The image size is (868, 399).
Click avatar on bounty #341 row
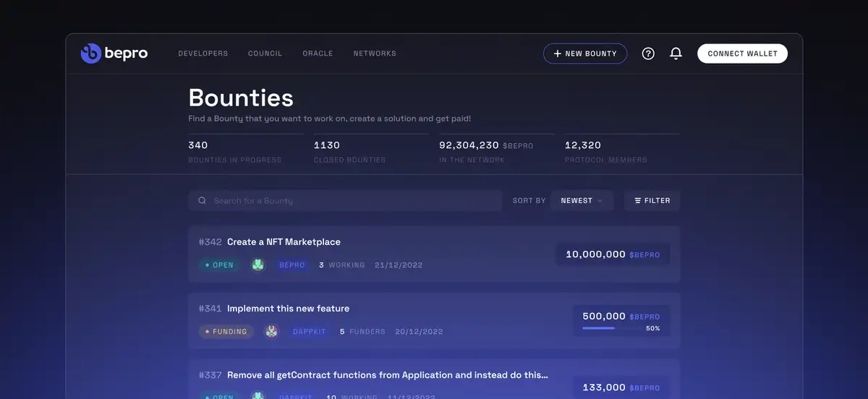[271, 332]
